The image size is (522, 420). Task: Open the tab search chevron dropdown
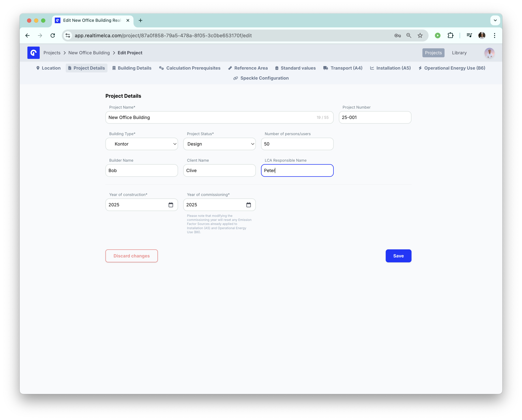pos(495,20)
